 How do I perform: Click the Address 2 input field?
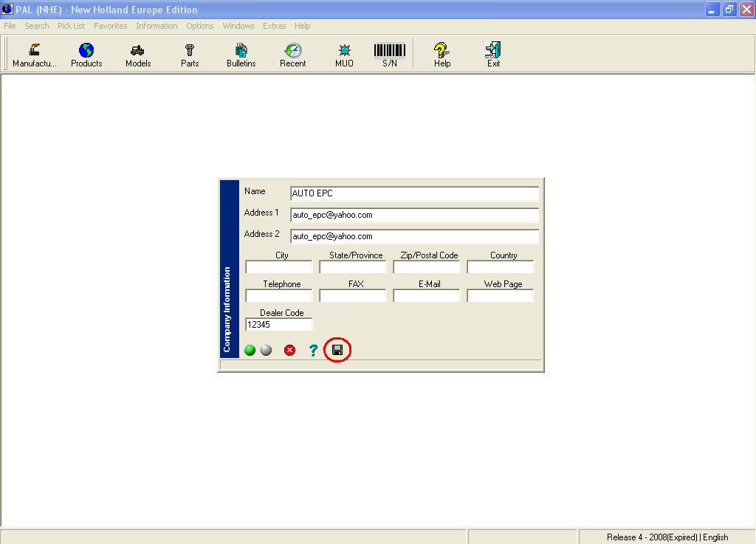point(415,236)
